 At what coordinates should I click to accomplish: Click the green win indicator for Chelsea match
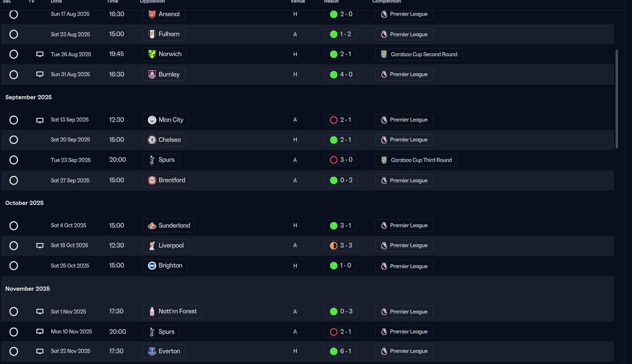[334, 140]
